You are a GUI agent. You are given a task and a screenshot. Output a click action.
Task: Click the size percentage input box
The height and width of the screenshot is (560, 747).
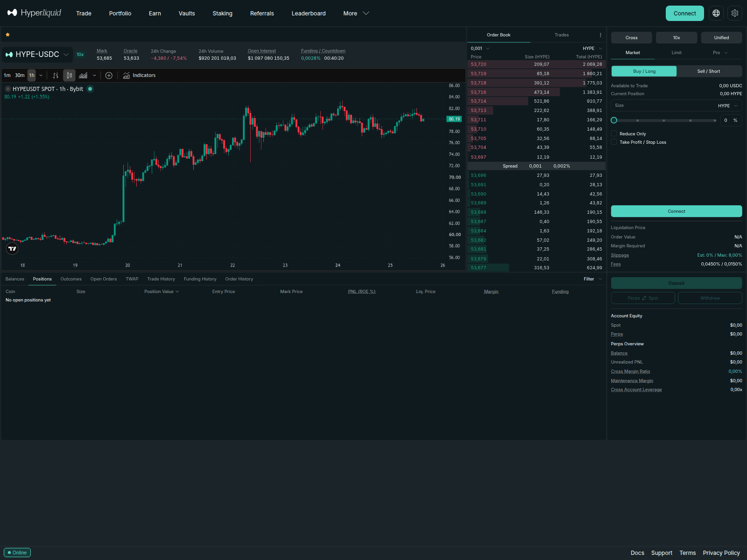point(730,120)
